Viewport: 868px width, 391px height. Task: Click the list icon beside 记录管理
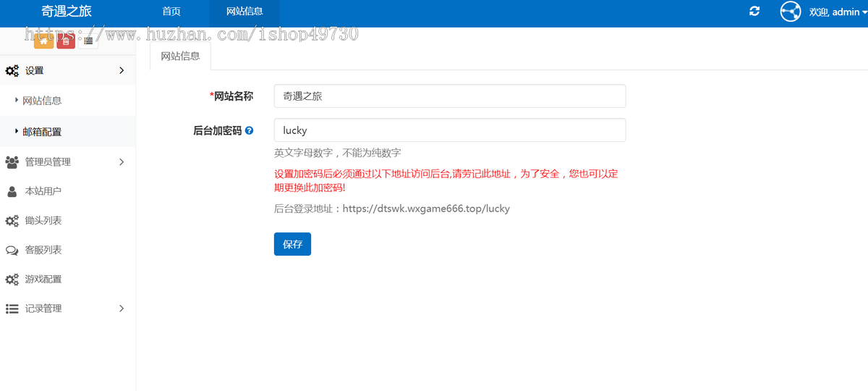tap(12, 309)
